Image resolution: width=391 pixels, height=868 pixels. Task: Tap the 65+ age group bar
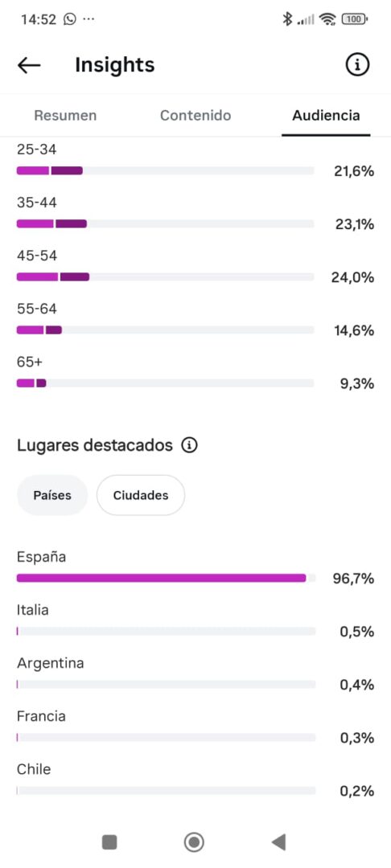pyautogui.click(x=166, y=383)
